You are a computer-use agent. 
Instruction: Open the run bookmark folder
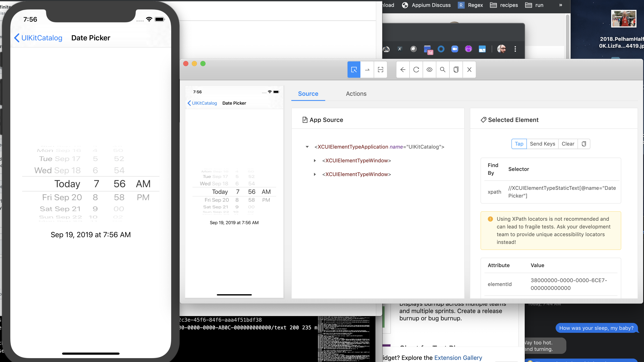click(534, 5)
